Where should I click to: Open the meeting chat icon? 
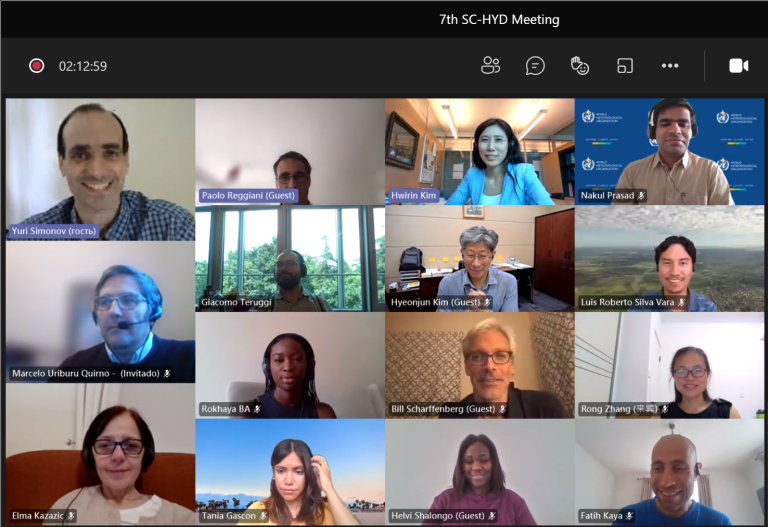pos(535,66)
